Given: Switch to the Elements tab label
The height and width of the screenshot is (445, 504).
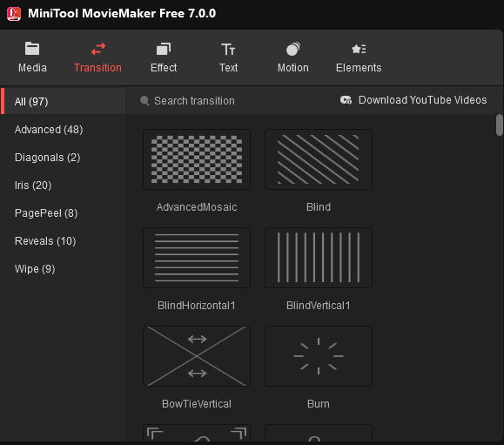Looking at the screenshot, I should tap(359, 68).
